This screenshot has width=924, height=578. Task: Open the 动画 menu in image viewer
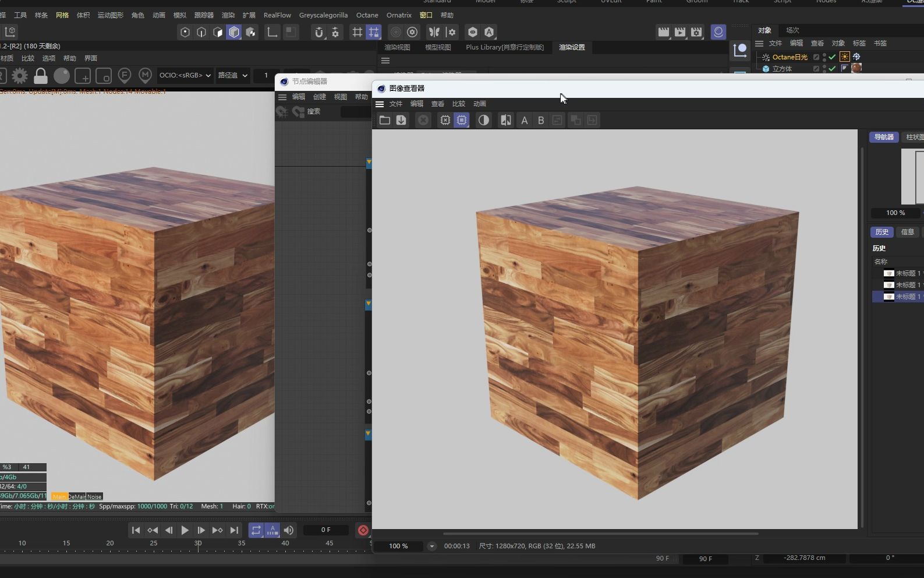(480, 104)
